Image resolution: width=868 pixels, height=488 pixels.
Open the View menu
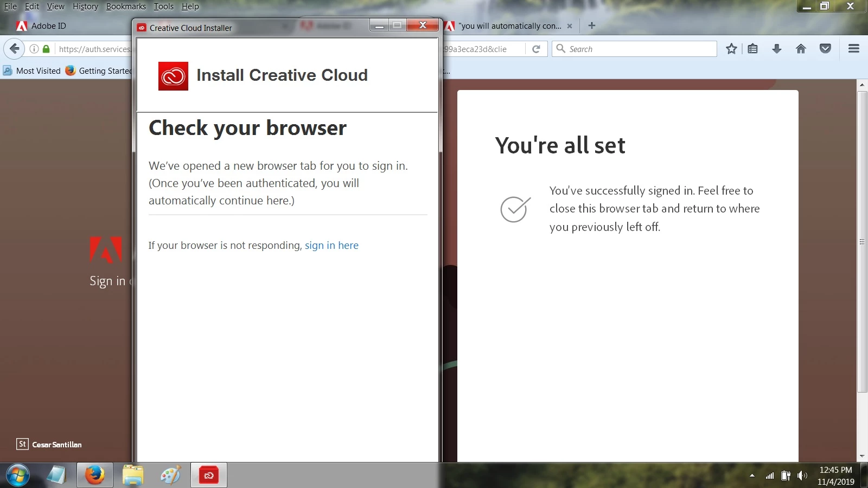coord(55,7)
